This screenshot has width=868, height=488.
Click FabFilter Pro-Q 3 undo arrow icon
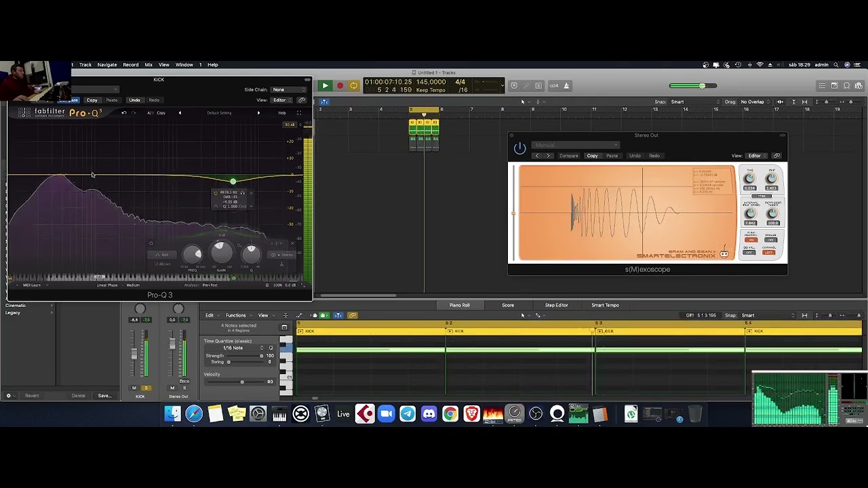[x=123, y=113]
